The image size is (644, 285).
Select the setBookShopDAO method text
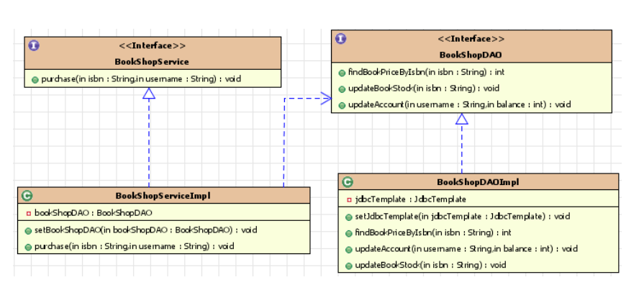[146, 230]
